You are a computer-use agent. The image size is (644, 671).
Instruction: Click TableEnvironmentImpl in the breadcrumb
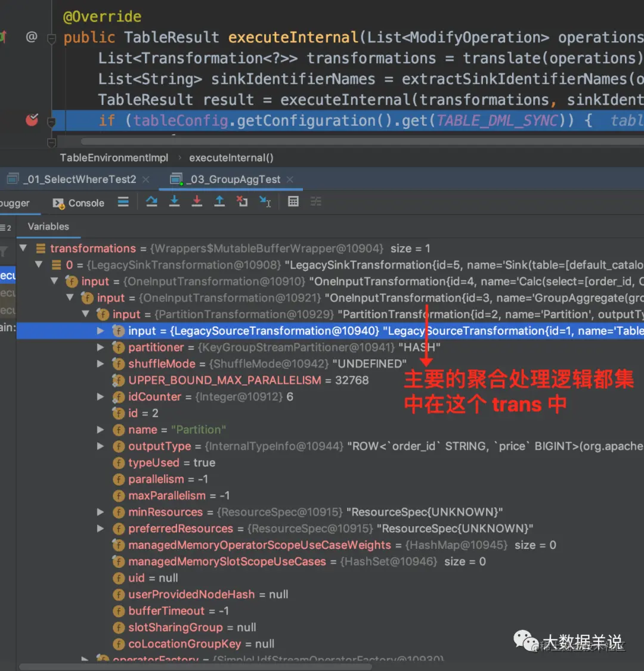[114, 158]
